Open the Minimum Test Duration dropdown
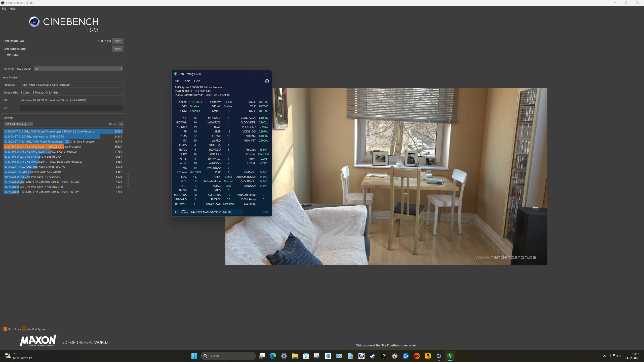Image resolution: width=644 pixels, height=362 pixels. pyautogui.click(x=78, y=68)
